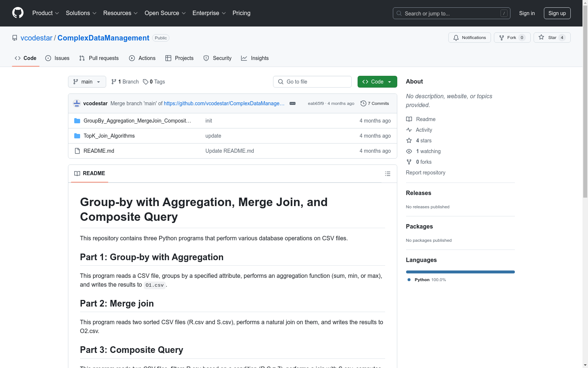Image resolution: width=588 pixels, height=368 pixels.
Task: Open the main branch selector dropdown
Action: point(87,82)
